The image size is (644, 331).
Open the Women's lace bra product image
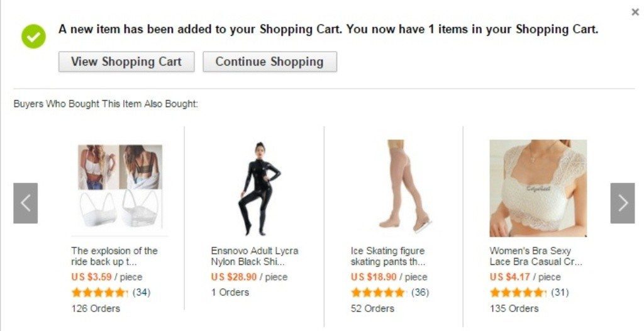click(538, 188)
